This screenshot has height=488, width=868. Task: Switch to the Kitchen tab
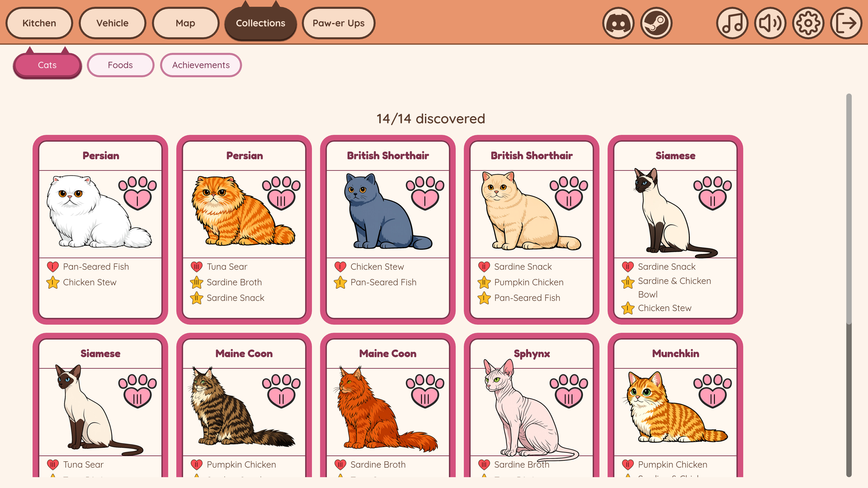coord(39,23)
